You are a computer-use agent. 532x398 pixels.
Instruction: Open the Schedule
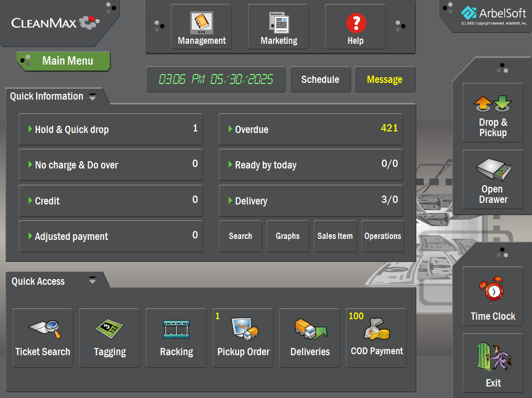(320, 79)
